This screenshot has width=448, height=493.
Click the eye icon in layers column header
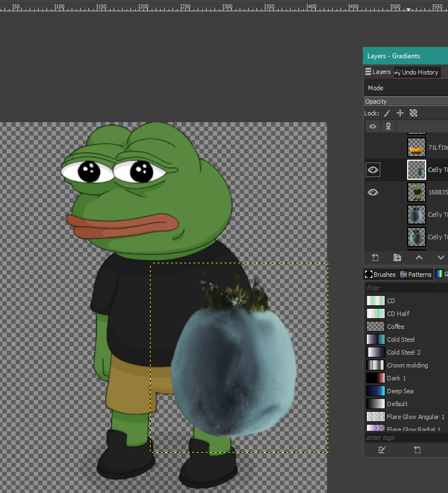pyautogui.click(x=372, y=127)
